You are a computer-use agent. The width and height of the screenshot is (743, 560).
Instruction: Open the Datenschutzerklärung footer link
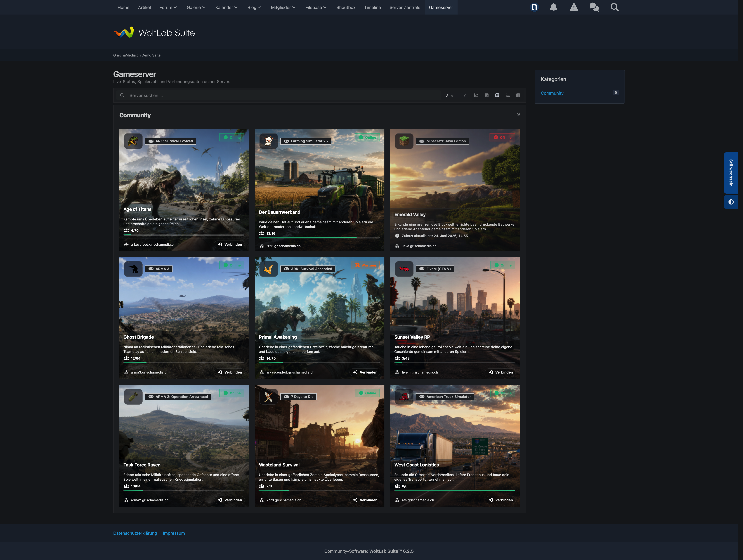click(135, 533)
